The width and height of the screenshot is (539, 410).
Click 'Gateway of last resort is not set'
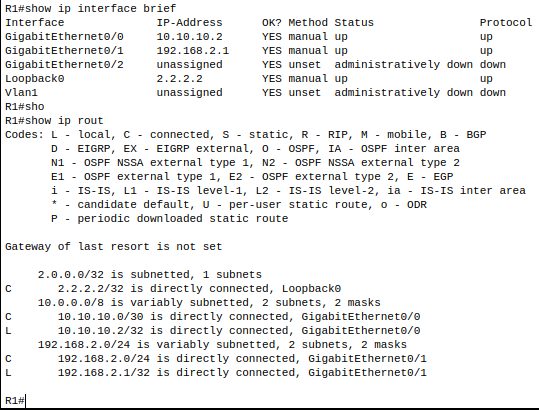point(113,247)
